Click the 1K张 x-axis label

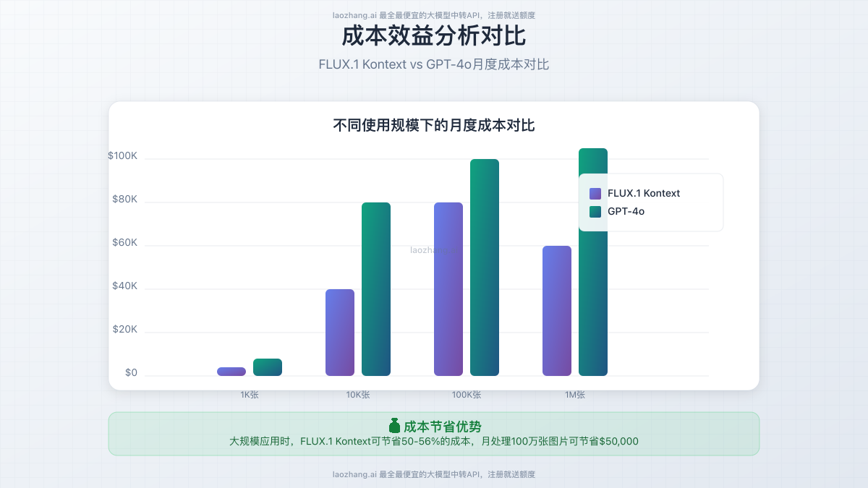pyautogui.click(x=250, y=395)
